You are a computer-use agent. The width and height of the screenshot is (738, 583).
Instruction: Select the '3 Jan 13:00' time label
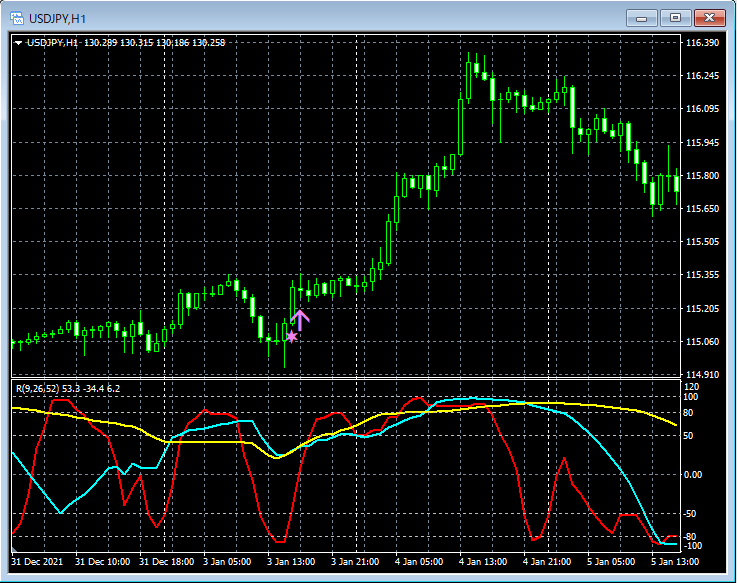[x=290, y=562]
